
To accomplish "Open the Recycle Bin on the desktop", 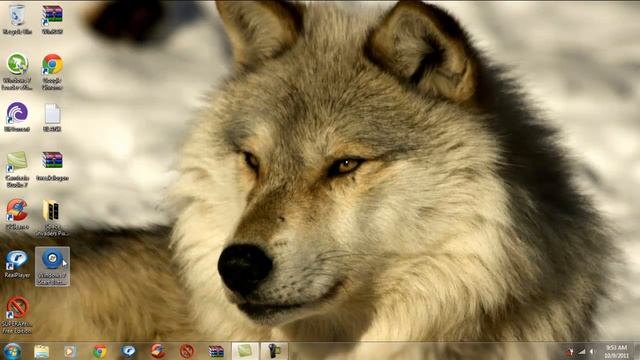I will coord(17,19).
